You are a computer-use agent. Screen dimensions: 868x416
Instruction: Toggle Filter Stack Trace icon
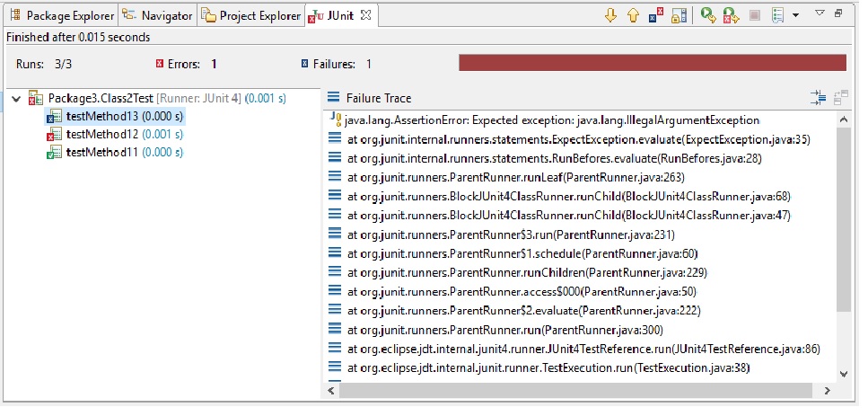tap(818, 99)
